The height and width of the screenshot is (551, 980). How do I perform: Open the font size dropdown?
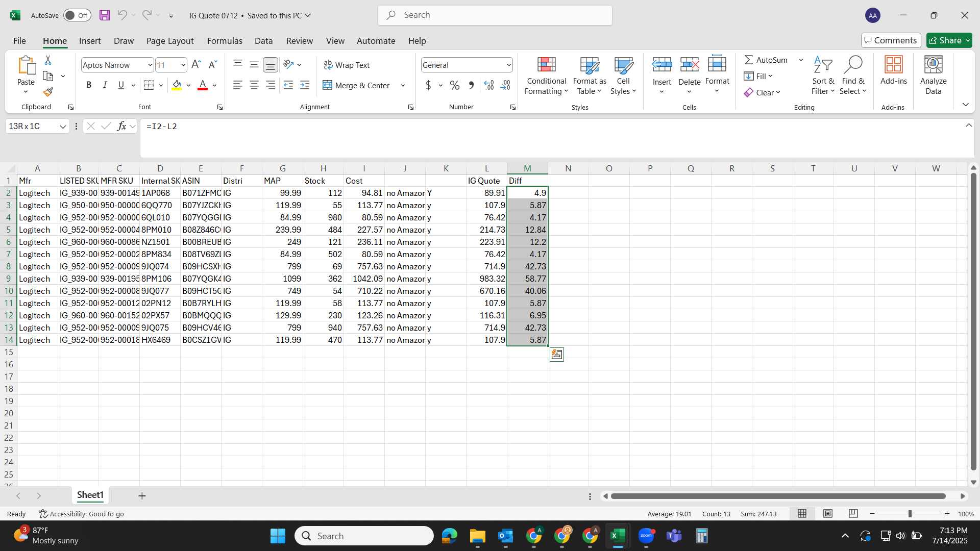pyautogui.click(x=183, y=65)
